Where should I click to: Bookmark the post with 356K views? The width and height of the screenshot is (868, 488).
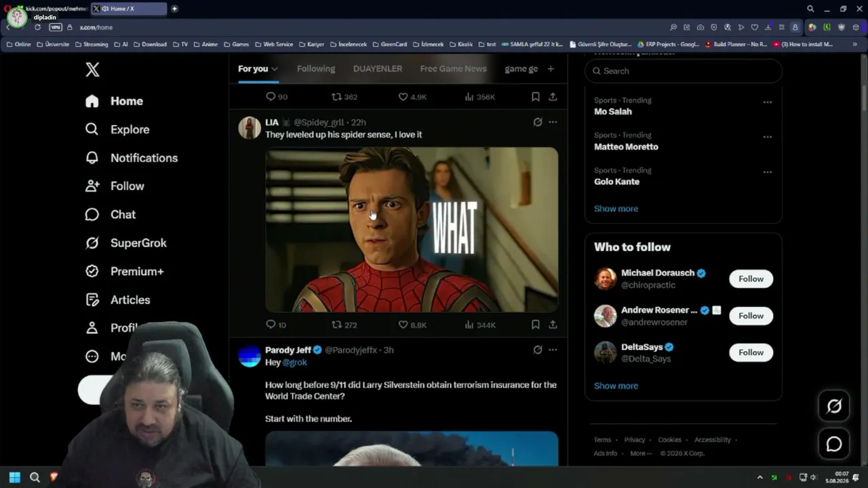point(535,97)
